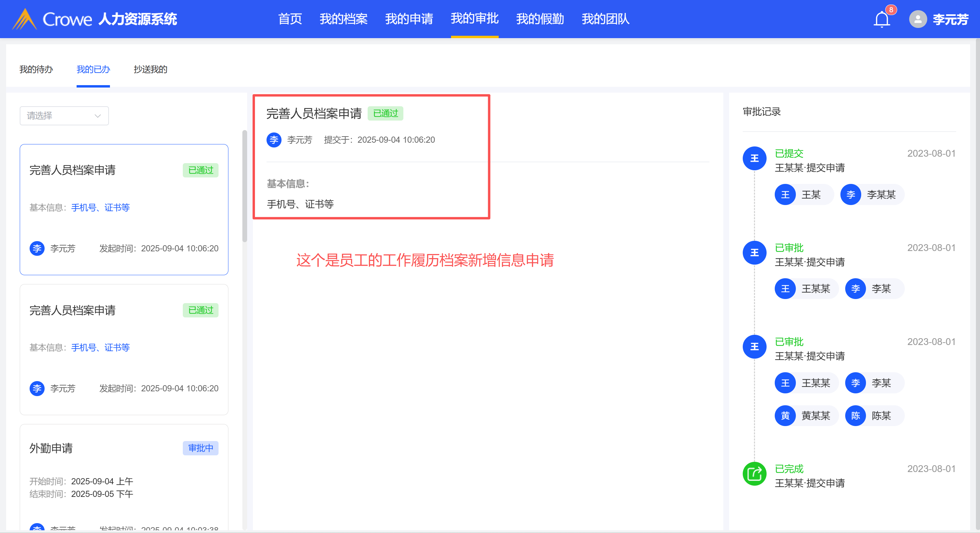The height and width of the screenshot is (533, 980).
Task: Click the Crowe logo icon
Action: tap(25, 19)
